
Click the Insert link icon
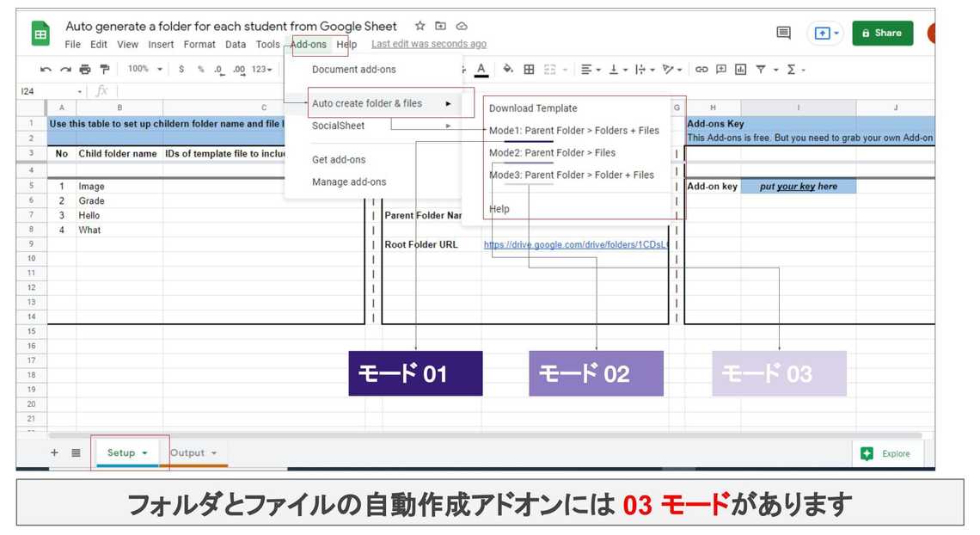(x=701, y=70)
